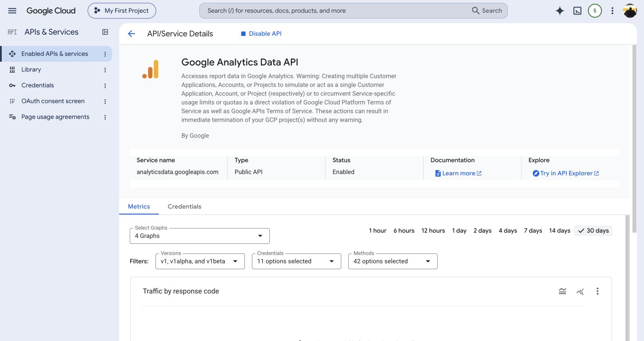Click the Search button in top bar
The image size is (644, 341).
(x=487, y=11)
